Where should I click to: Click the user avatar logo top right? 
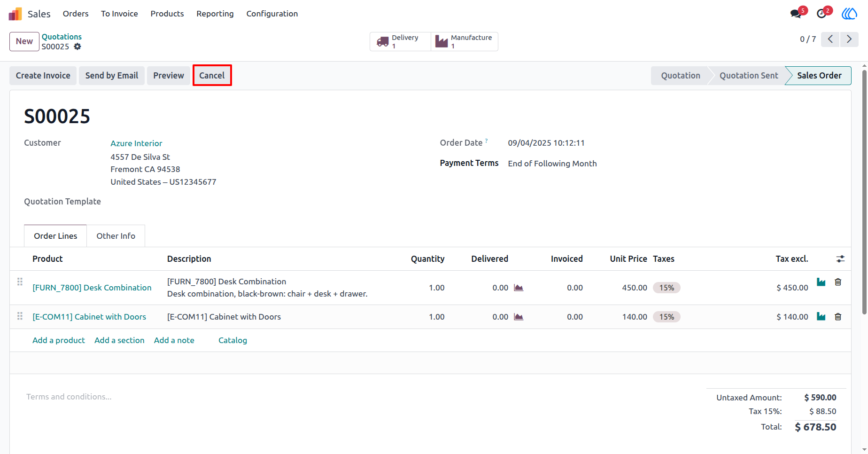(x=849, y=14)
